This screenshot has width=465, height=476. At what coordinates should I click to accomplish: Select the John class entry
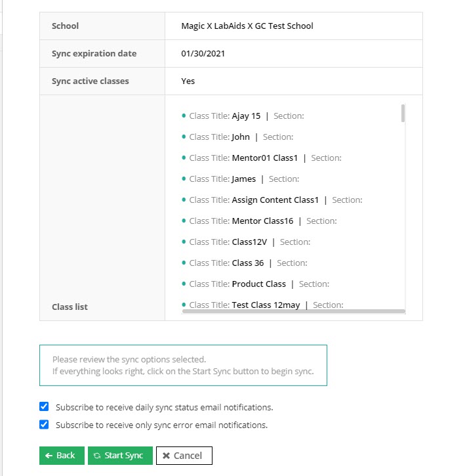pyautogui.click(x=241, y=137)
